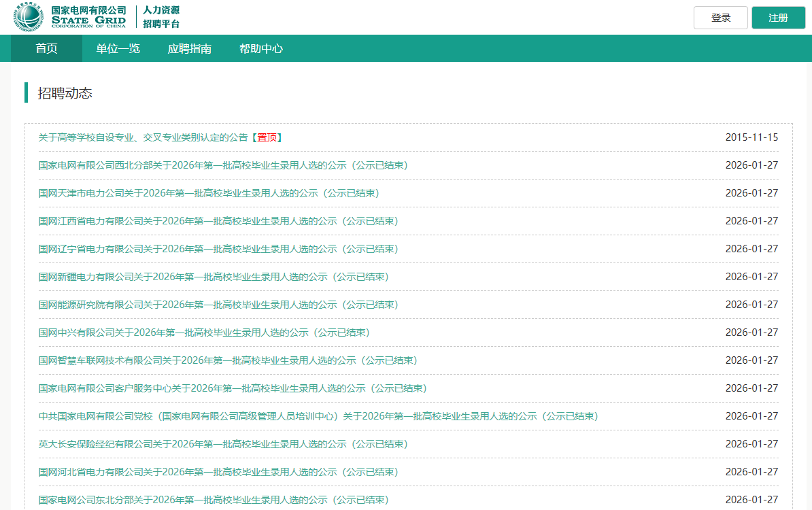Click the 登录 login button
Viewport: 812px width, 510px height.
pyautogui.click(x=720, y=18)
